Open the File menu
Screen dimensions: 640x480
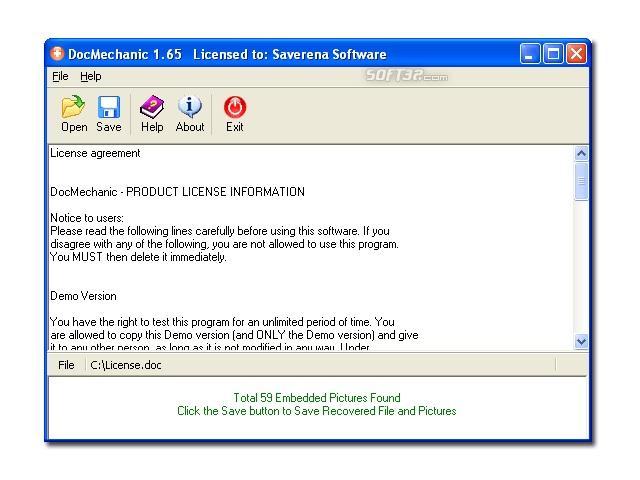60,76
